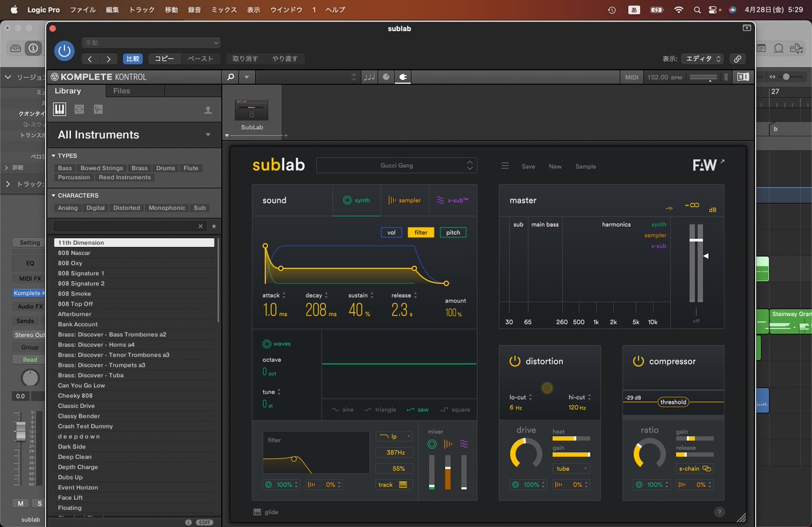Choose the square waveform
The image size is (812, 527).
coord(455,409)
